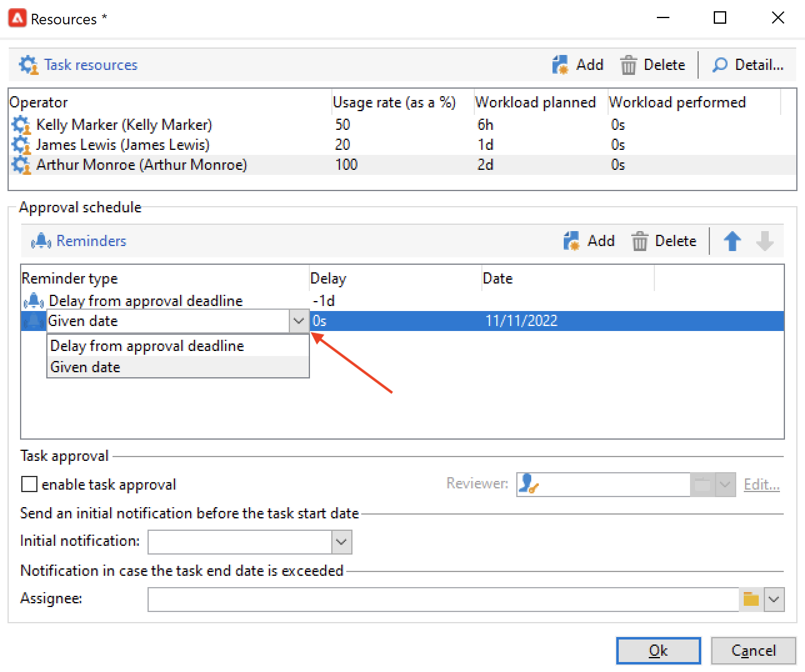Select the Delay from approval deadline reminder row
This screenshot has height=672, width=805.
click(402, 301)
